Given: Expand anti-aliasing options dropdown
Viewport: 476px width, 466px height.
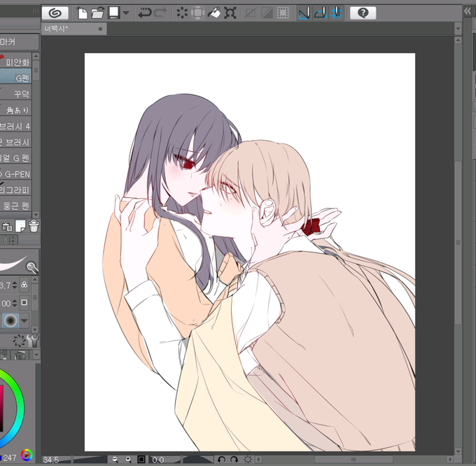Looking at the screenshot, I should pos(24,320).
